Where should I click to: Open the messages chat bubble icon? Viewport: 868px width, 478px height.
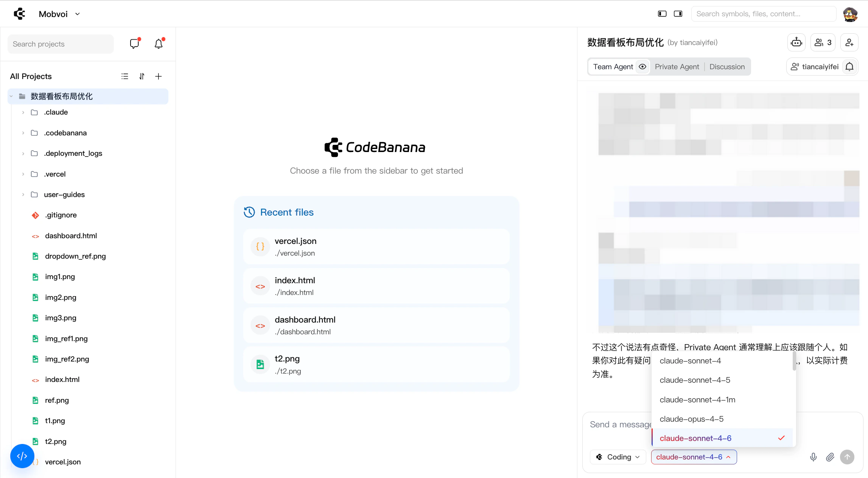click(135, 44)
